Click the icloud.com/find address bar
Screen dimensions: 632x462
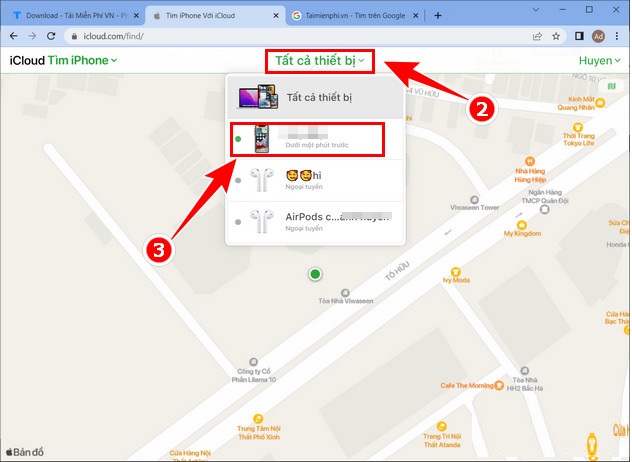298,36
